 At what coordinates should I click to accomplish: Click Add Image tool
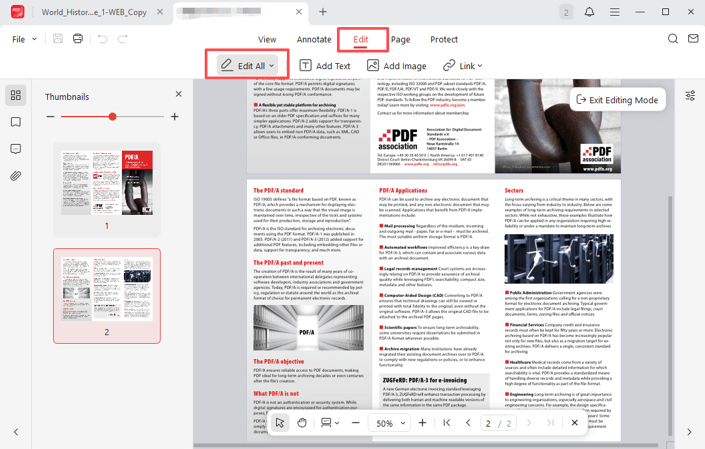(x=397, y=66)
